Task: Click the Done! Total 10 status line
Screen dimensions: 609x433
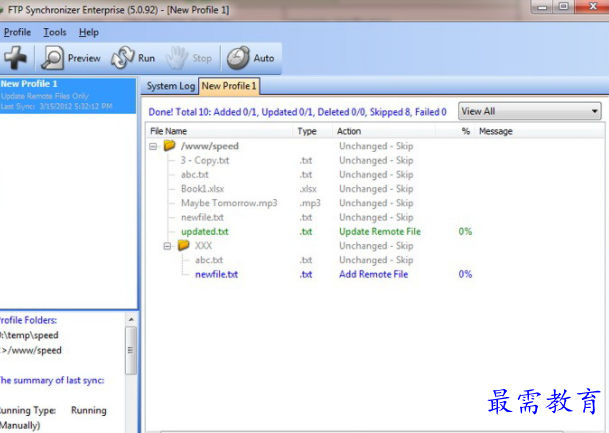Action: [x=298, y=112]
